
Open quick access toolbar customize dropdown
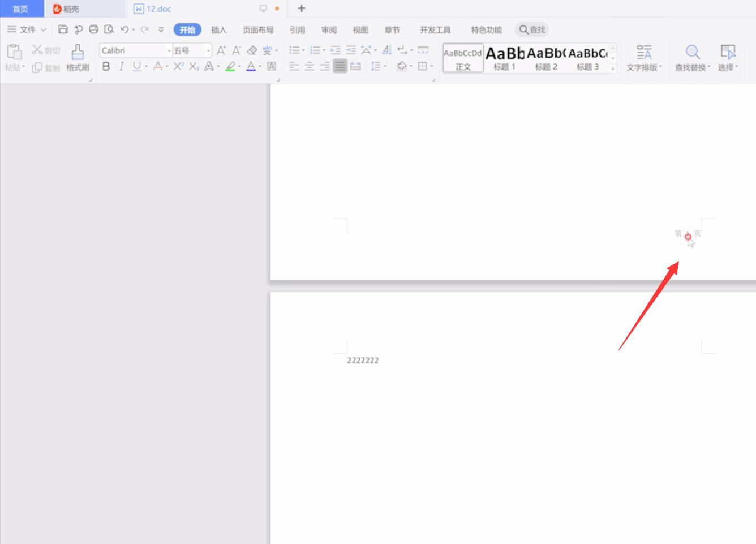pyautogui.click(x=161, y=29)
